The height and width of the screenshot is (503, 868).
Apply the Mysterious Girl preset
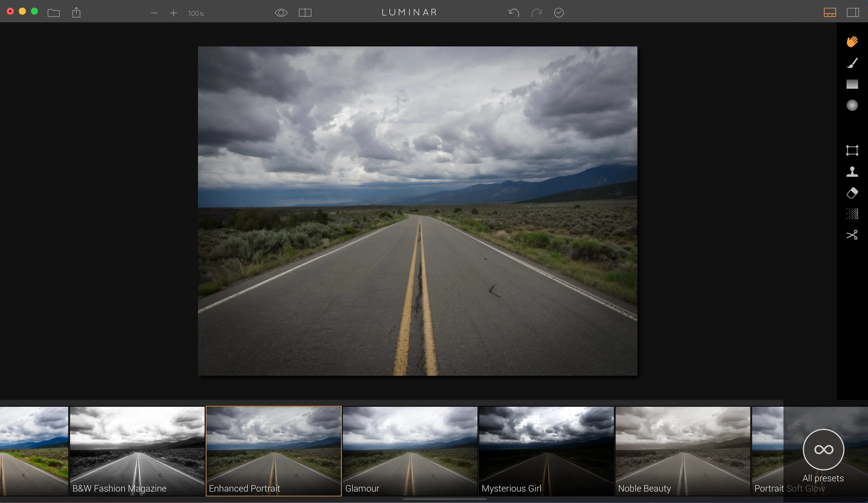pyautogui.click(x=546, y=451)
